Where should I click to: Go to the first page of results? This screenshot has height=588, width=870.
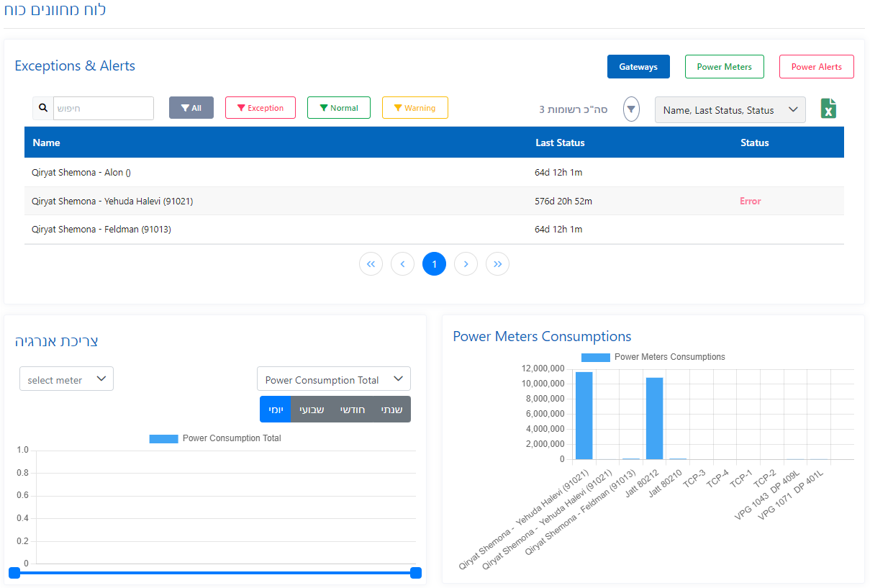click(x=371, y=264)
